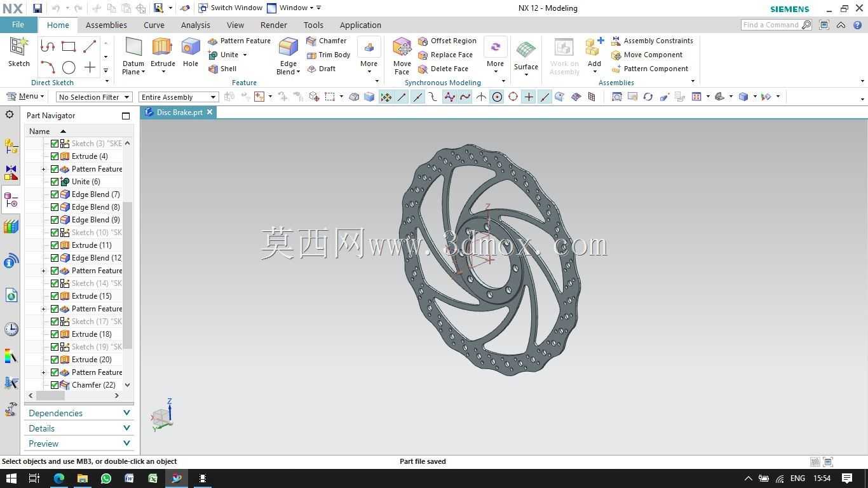Screen dimensions: 868x488
Task: Click the Add component button
Action: click(594, 56)
